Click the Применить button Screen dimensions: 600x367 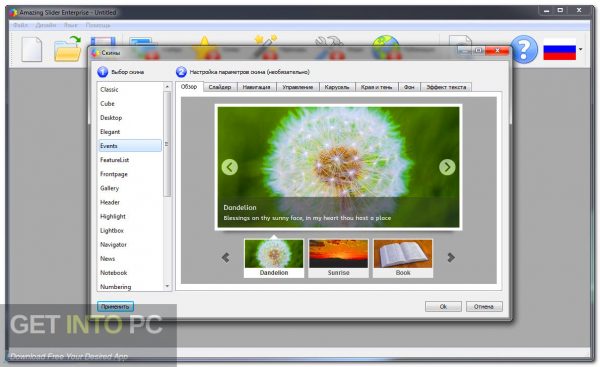tap(115, 307)
